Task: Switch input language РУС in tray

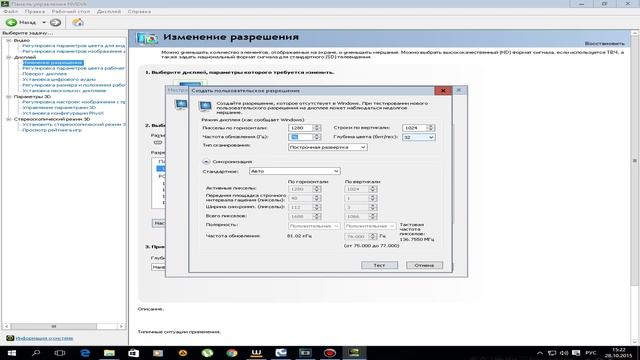Action: (x=591, y=353)
